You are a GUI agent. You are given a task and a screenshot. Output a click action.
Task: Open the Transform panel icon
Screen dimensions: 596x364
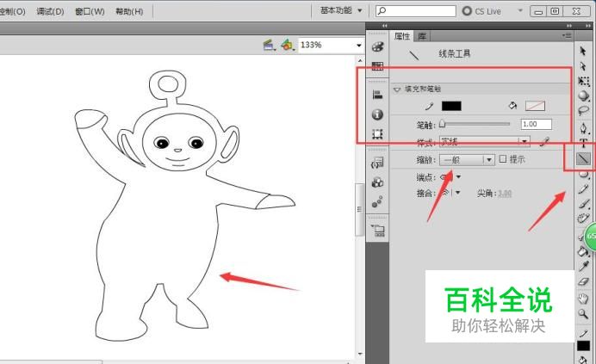(x=377, y=133)
